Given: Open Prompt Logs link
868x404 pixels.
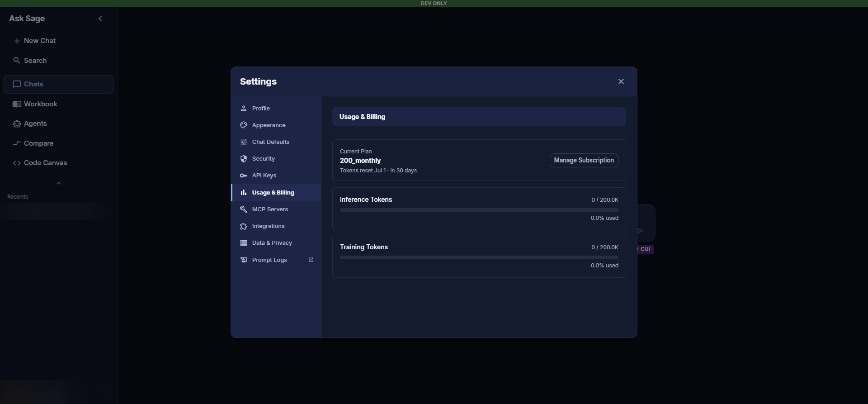Looking at the screenshot, I should coord(276,260).
